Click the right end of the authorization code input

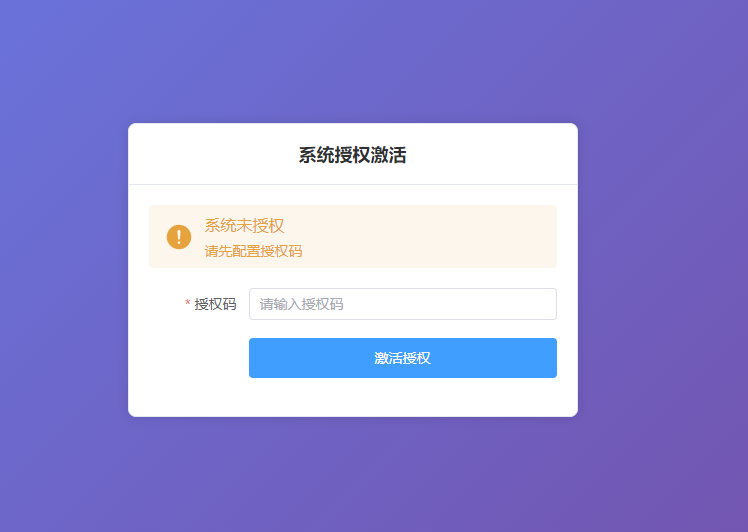point(544,304)
